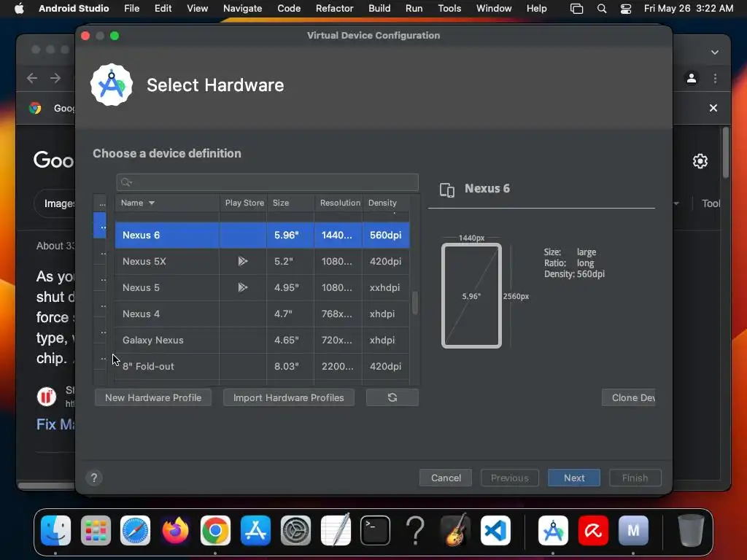Click the Size column header
Screen dimensions: 747x560
pos(290,203)
